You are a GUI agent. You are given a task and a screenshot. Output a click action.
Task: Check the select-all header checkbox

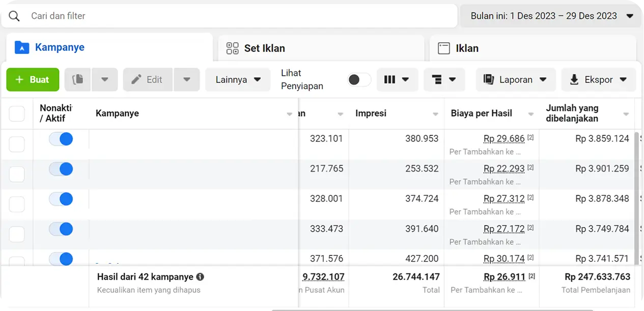[x=17, y=114]
